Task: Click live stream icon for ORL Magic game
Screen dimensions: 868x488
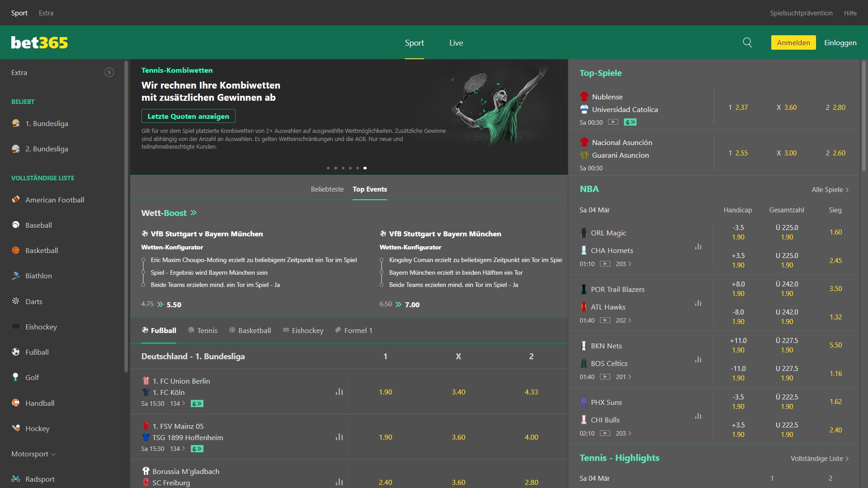Action: (x=605, y=264)
